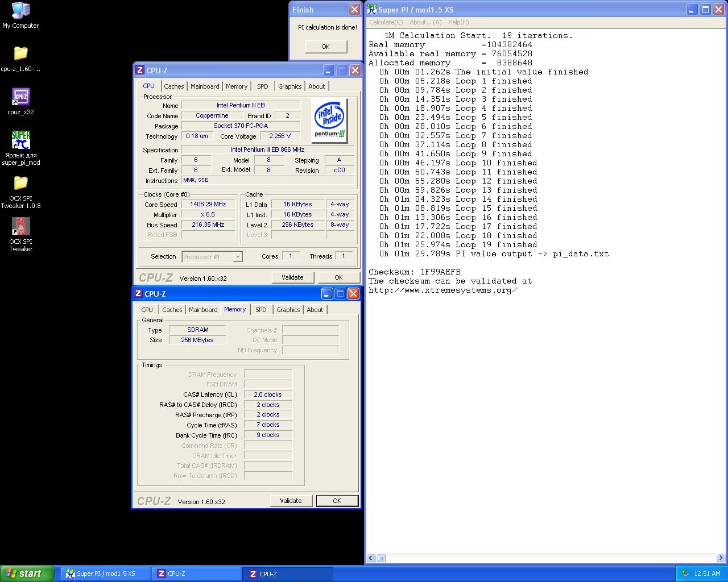728x582 pixels.
Task: Click the Specification field Intel Pentium III EB 866 MHz
Action: point(268,150)
